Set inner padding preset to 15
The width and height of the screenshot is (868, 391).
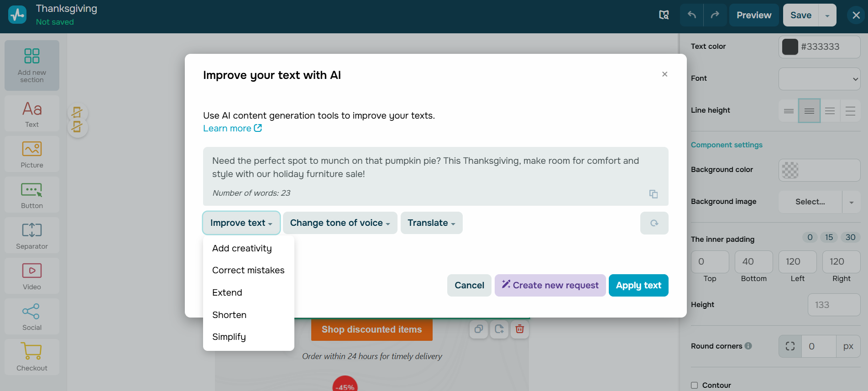click(x=829, y=237)
